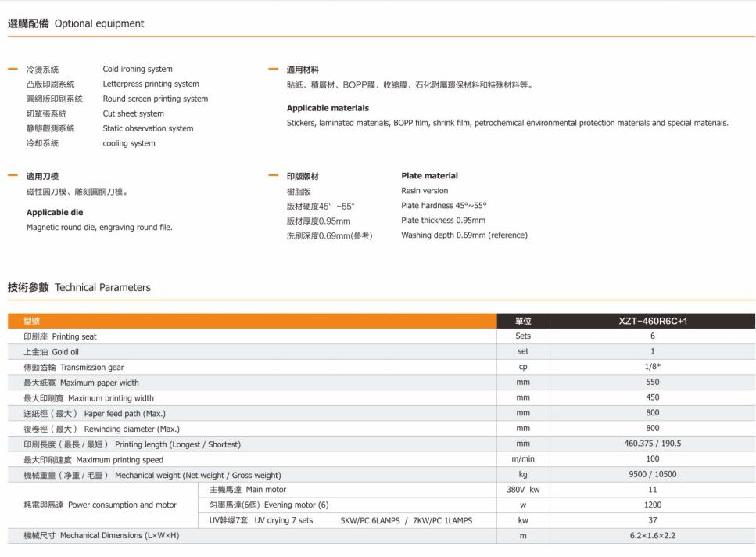Click the value '6' for Printing seat

pyautogui.click(x=652, y=336)
